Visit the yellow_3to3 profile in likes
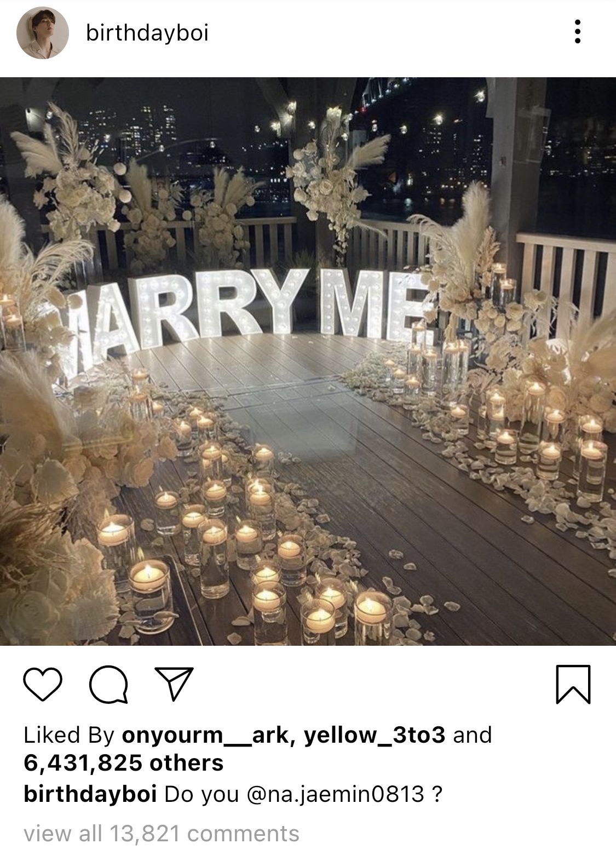The width and height of the screenshot is (616, 855). (375, 735)
